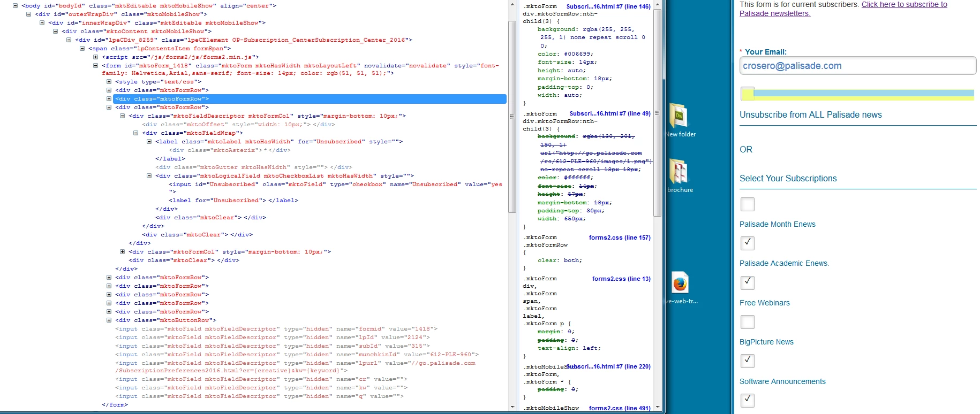Select the closing </form> tag line
The image size is (980, 414).
pos(115,405)
